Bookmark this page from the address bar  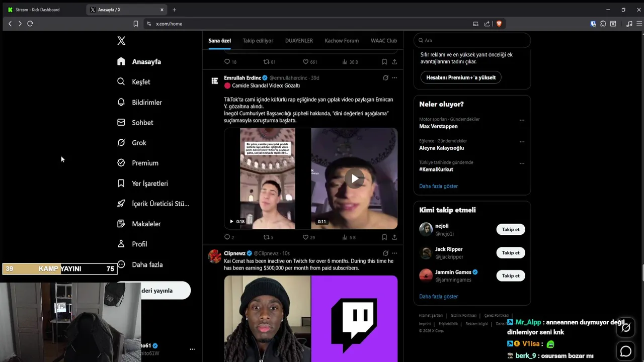[x=136, y=24]
